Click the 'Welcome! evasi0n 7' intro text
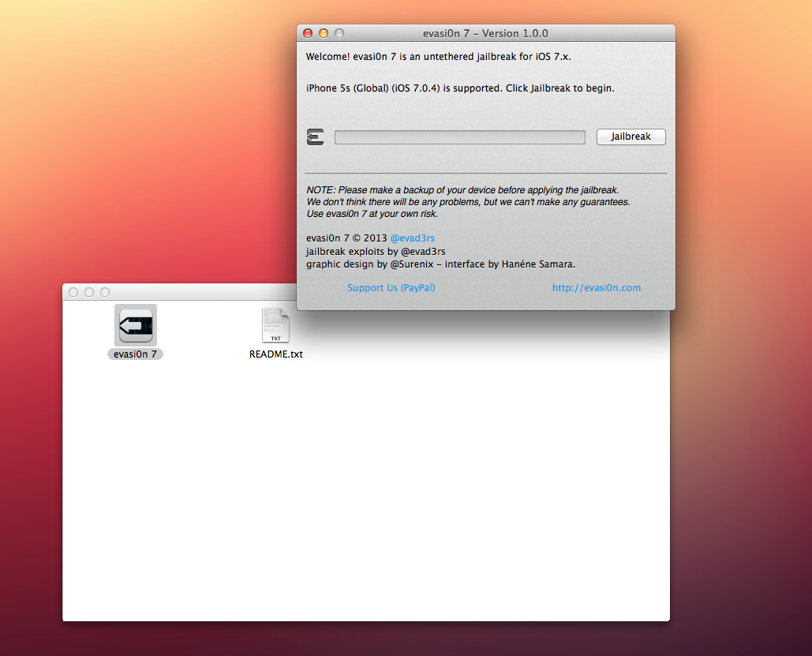This screenshot has width=812, height=656. 438,57
